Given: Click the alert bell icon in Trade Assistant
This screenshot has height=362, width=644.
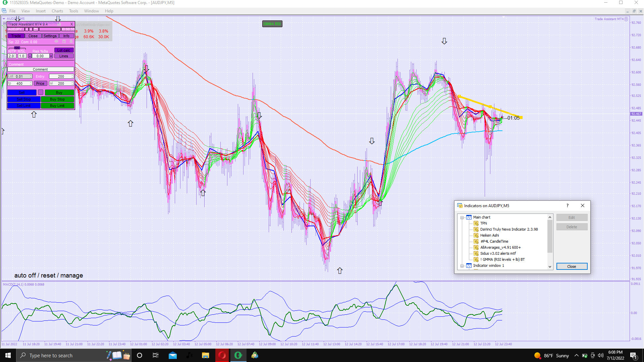Looking at the screenshot, I should point(71,41).
